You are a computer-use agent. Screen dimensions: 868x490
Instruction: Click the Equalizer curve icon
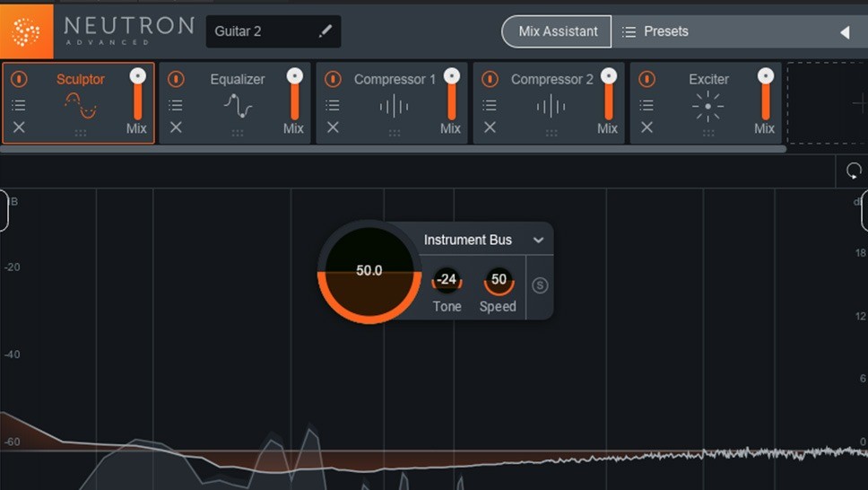point(238,106)
